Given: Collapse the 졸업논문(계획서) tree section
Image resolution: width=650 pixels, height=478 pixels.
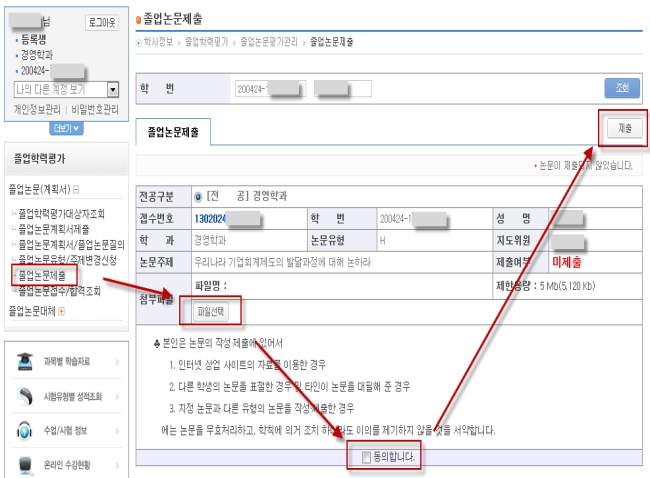Looking at the screenshot, I should (x=76, y=188).
